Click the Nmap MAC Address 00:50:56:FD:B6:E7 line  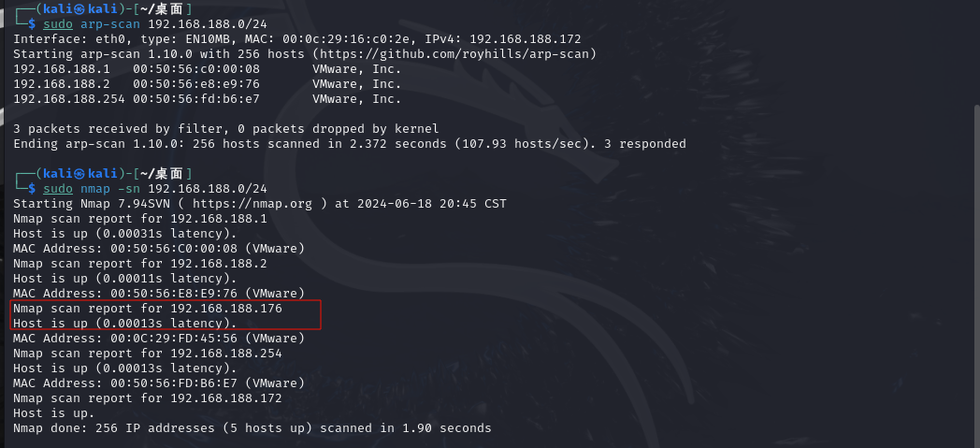(159, 383)
